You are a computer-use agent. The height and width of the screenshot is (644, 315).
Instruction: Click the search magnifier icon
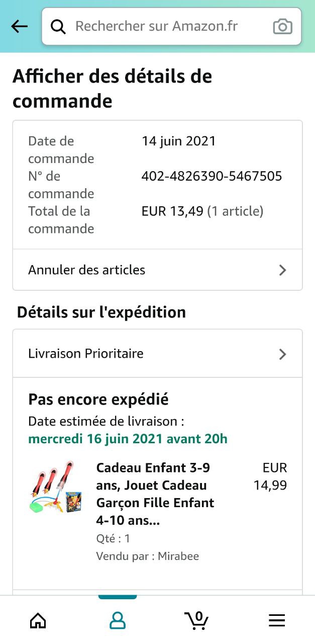[x=58, y=27]
